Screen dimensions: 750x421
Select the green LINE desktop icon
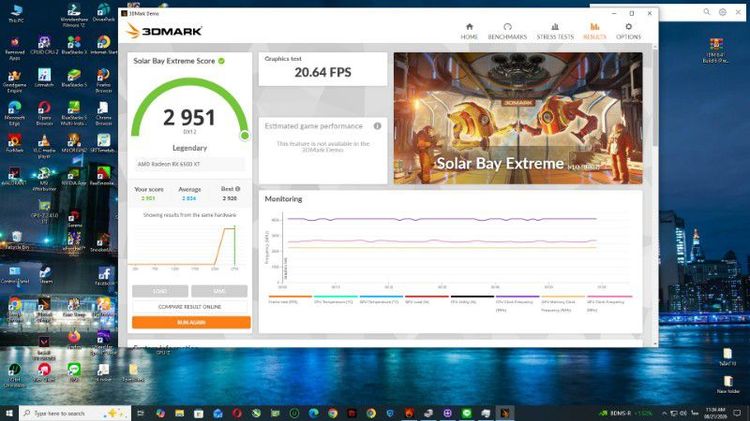pyautogui.click(x=74, y=372)
